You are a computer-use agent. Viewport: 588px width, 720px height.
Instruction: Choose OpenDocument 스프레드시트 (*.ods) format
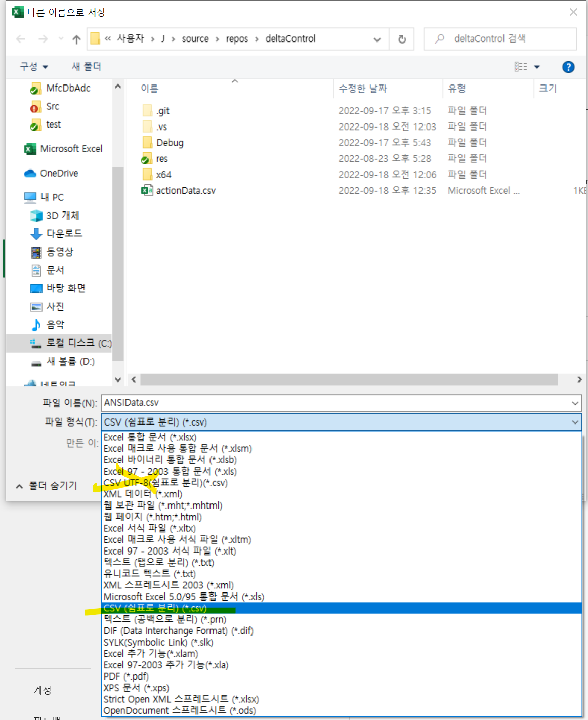pos(342,710)
